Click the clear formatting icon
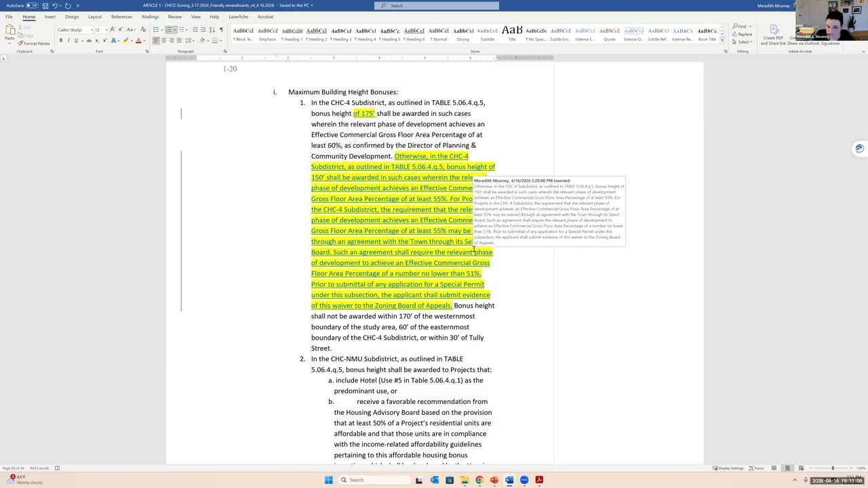 click(143, 30)
